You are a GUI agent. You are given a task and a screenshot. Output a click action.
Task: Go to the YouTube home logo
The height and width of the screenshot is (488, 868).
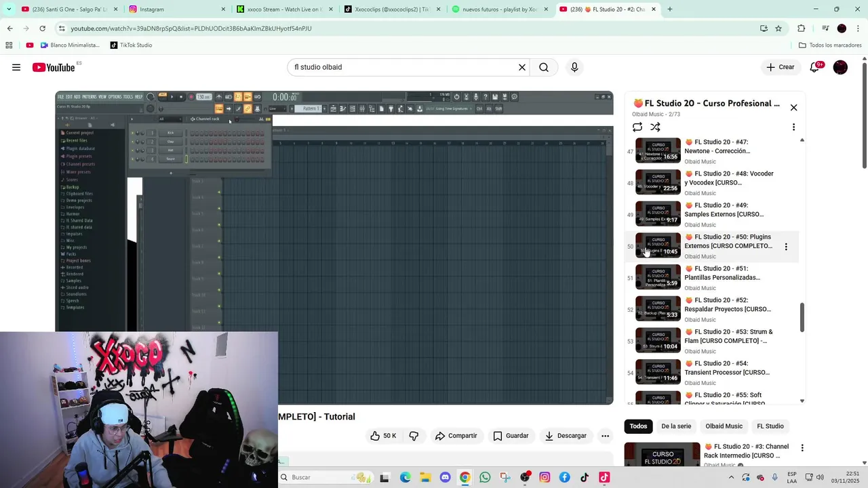(54, 67)
